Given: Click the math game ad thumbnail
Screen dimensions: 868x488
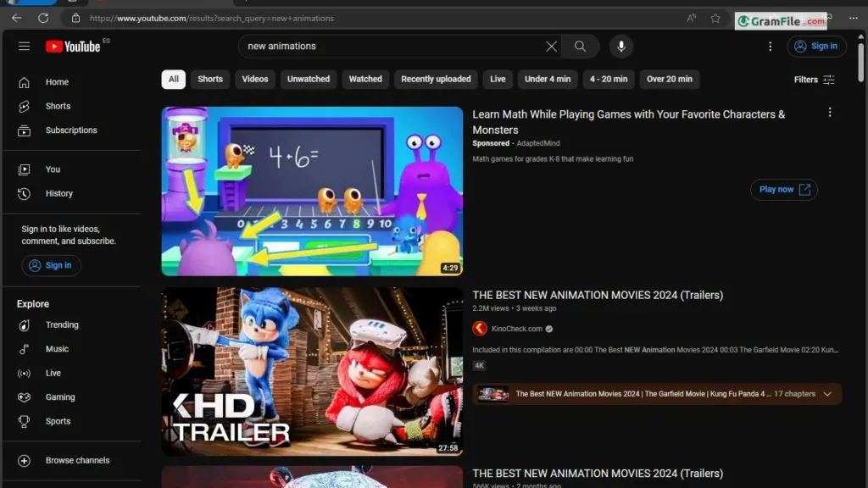Looking at the screenshot, I should pyautogui.click(x=312, y=191).
